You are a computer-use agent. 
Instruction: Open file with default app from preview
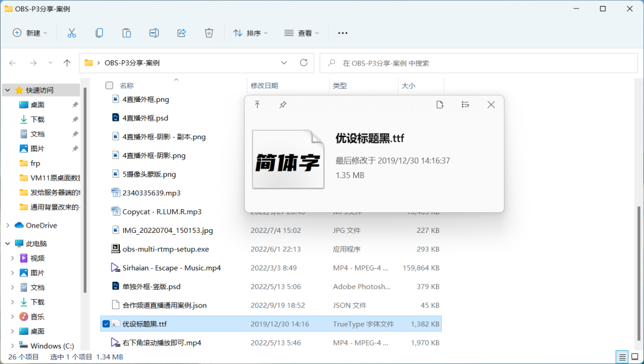point(440,105)
